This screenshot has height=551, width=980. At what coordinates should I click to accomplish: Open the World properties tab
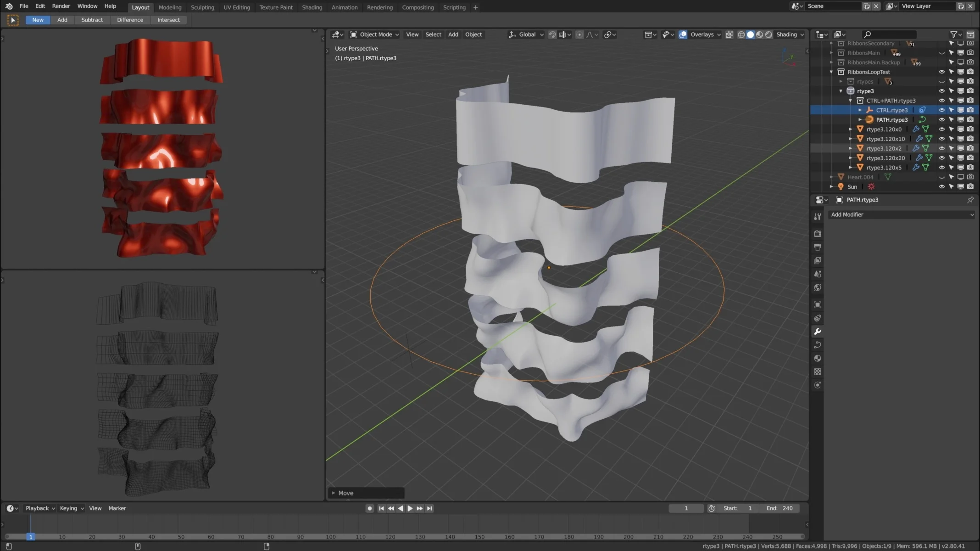point(818,287)
